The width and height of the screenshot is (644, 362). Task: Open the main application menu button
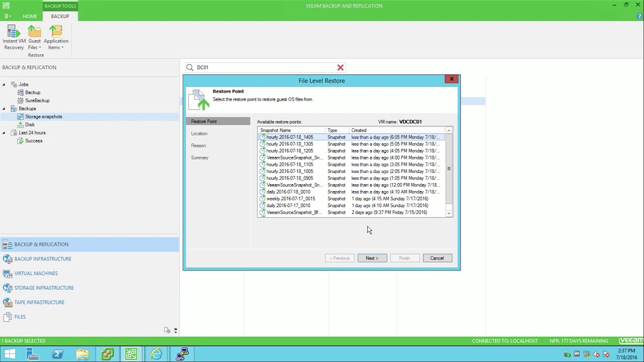click(8, 16)
